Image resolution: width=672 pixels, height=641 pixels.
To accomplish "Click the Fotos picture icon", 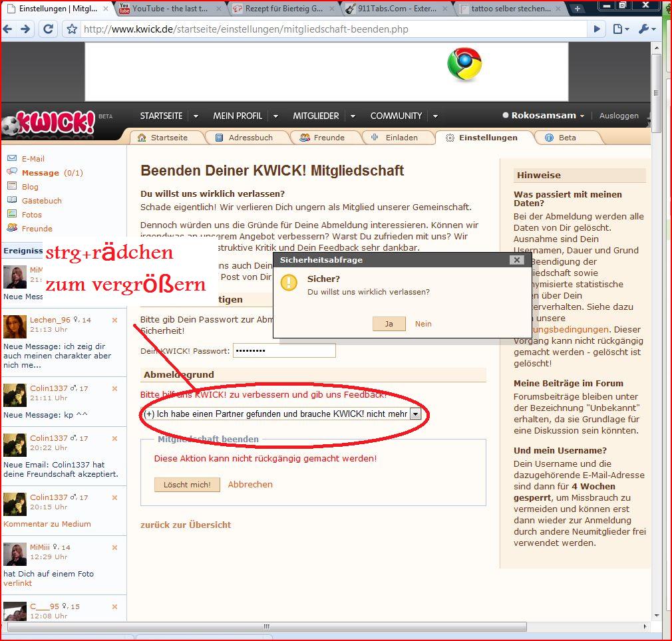I will point(12,214).
